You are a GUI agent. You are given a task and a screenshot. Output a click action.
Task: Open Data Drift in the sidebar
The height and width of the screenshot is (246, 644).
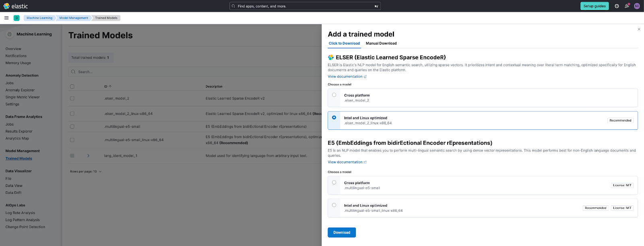click(x=14, y=193)
